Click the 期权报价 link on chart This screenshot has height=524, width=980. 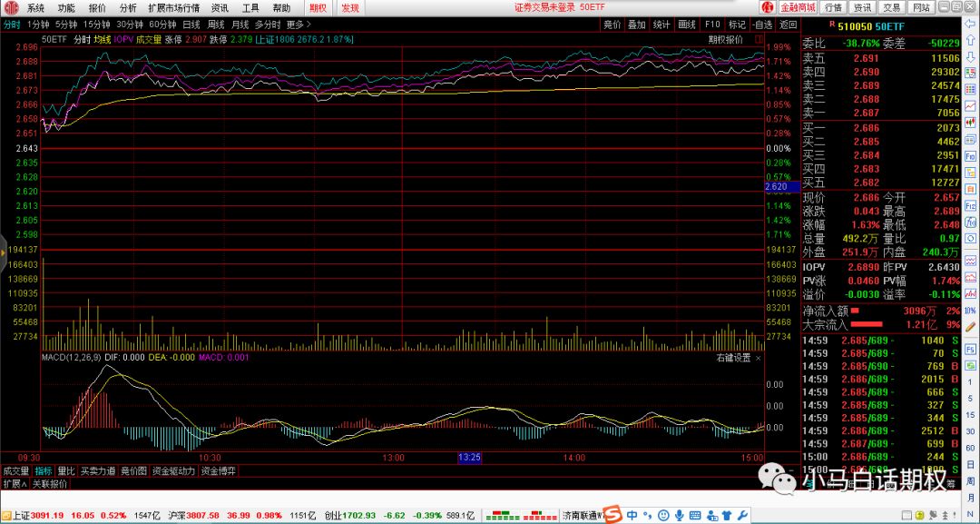click(726, 39)
